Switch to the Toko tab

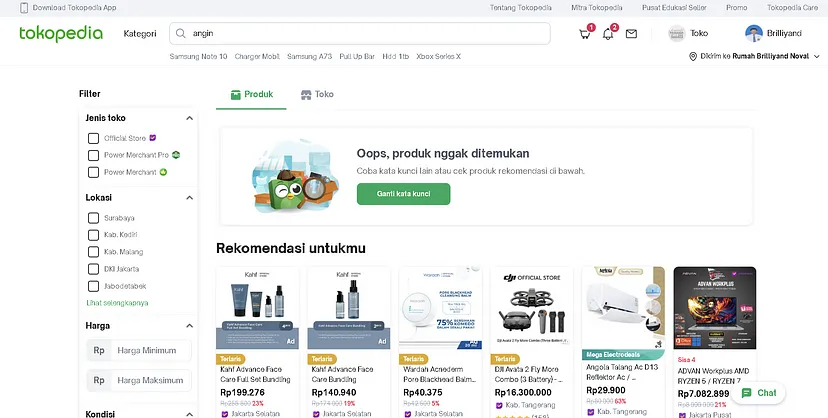pos(317,94)
